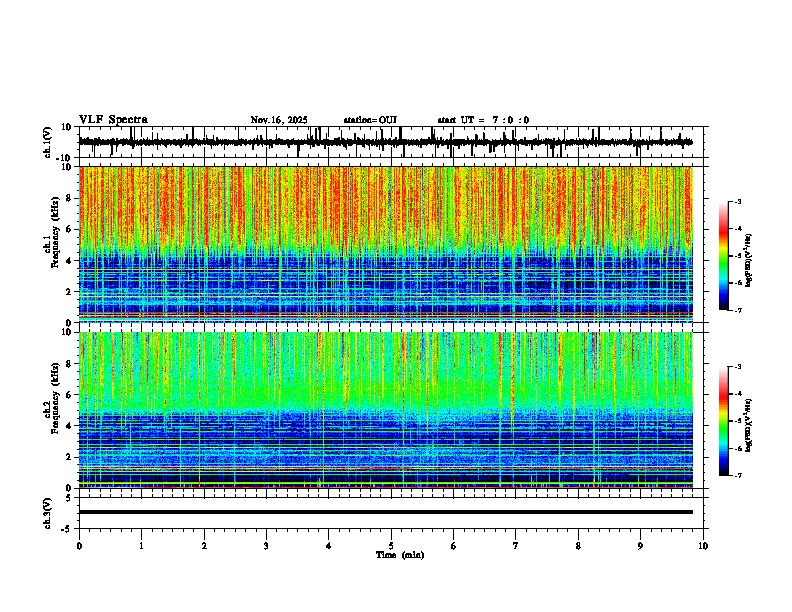Click the "VLF Spectra" plot title
This screenshot has height=612, width=792.
[x=113, y=119]
